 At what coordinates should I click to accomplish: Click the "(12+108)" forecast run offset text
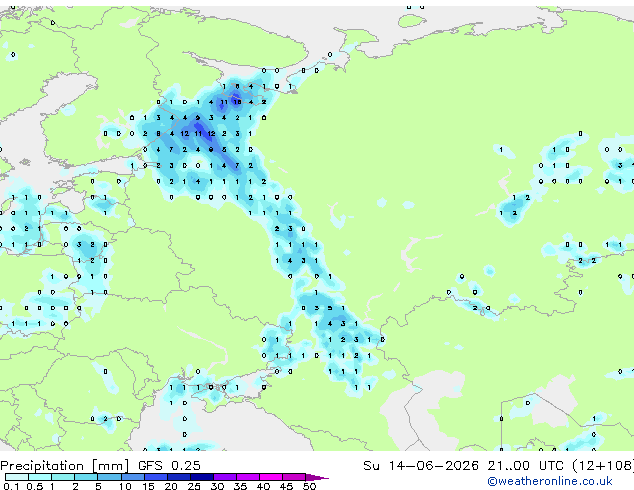tap(603, 466)
